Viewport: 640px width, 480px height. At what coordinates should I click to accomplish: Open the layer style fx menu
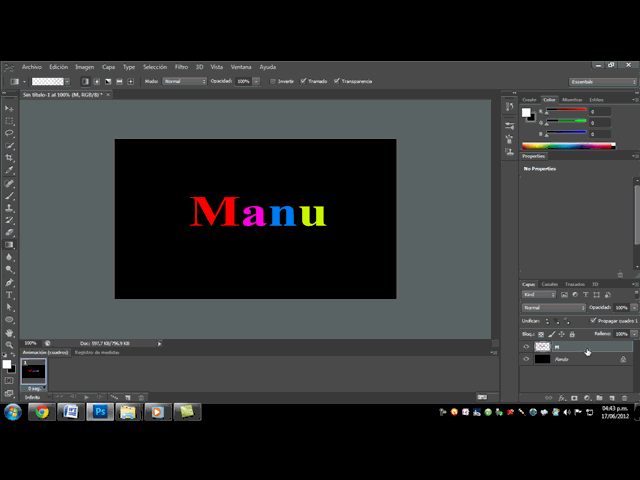(x=562, y=398)
